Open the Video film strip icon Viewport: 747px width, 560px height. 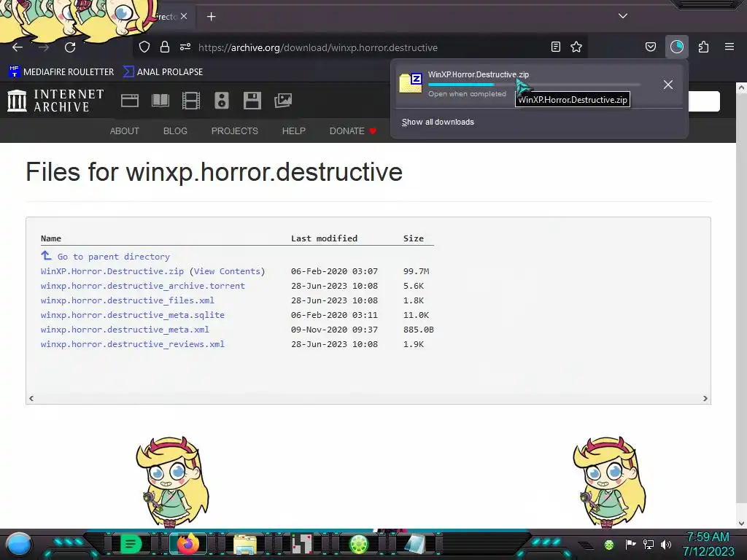[x=191, y=101]
